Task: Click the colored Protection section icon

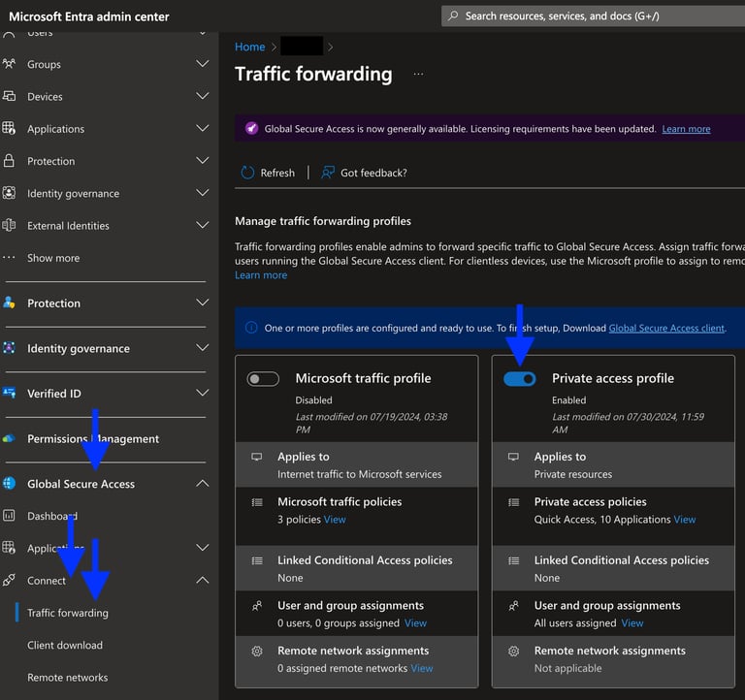Action: click(x=9, y=302)
